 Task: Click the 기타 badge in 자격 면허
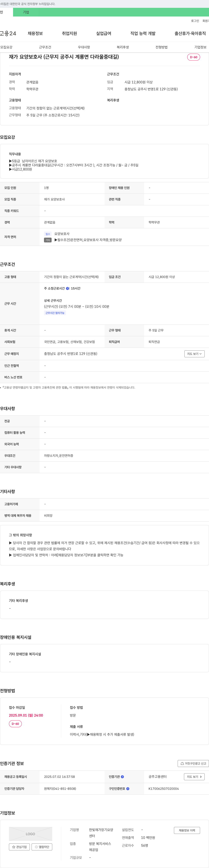point(48,240)
